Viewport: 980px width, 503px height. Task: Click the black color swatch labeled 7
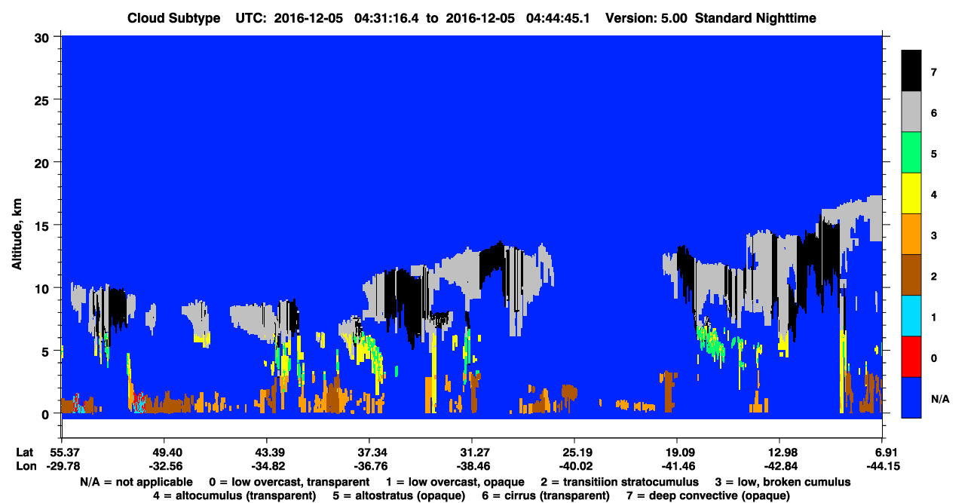(911, 71)
